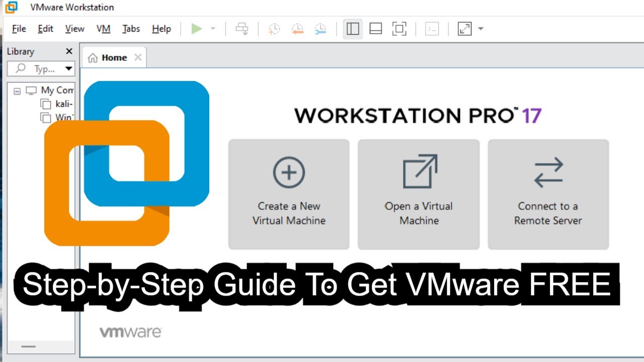Open the Tabs menu

coord(131,29)
